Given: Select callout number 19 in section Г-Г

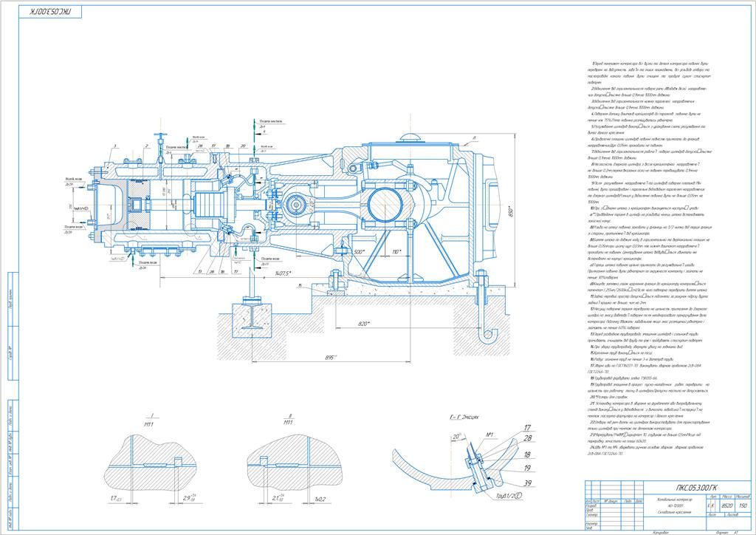Looking at the screenshot, I should [x=527, y=468].
